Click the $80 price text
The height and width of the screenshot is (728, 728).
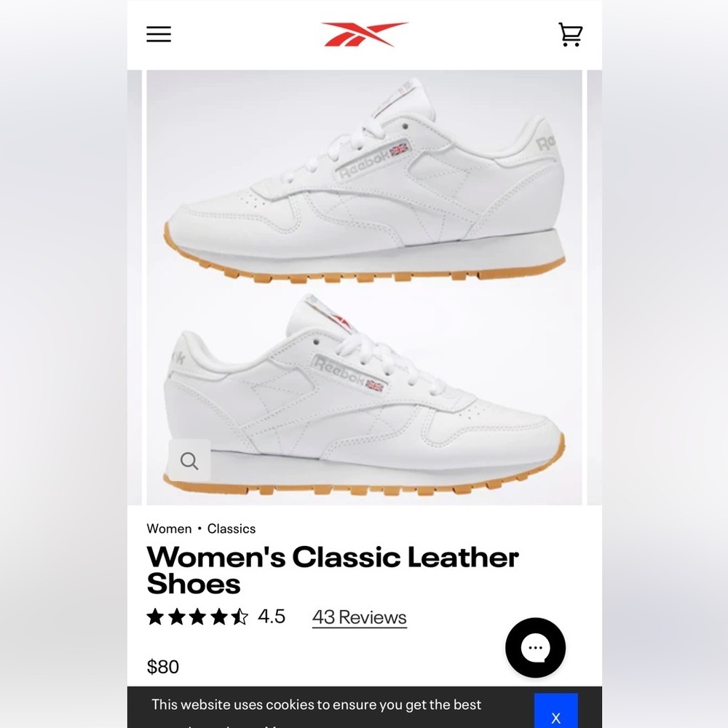tap(163, 667)
